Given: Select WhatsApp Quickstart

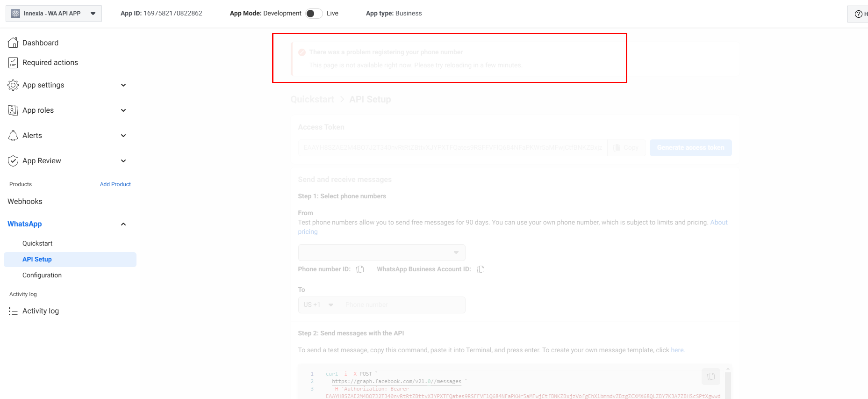Looking at the screenshot, I should click(37, 244).
